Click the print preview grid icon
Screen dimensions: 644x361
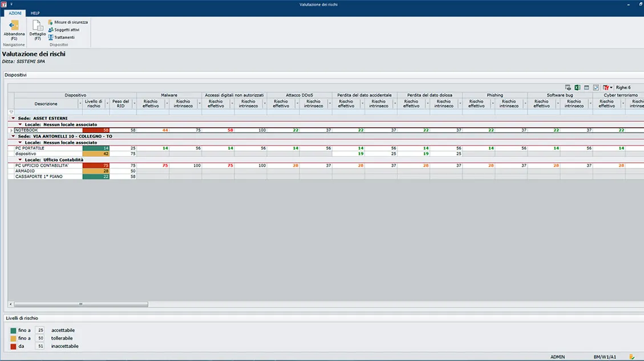[x=568, y=87]
